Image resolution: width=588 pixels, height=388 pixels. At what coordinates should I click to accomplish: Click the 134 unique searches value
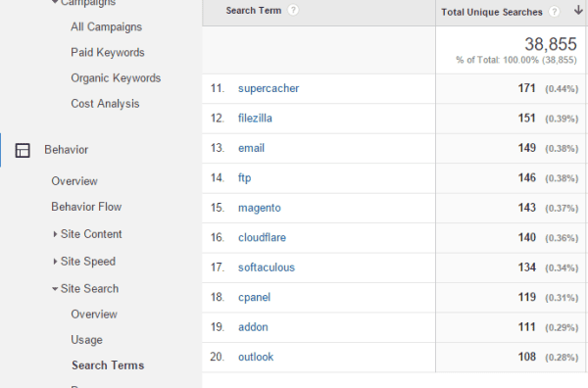tap(526, 267)
